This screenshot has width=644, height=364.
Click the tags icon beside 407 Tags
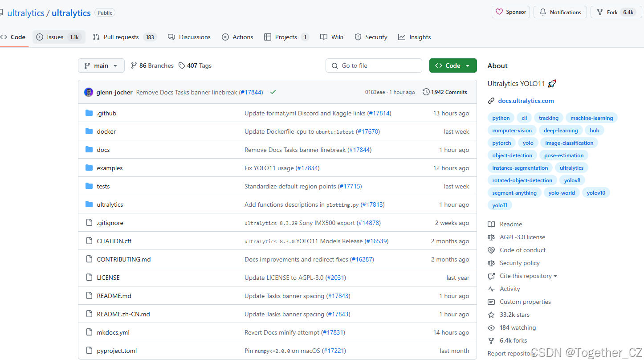(x=182, y=65)
